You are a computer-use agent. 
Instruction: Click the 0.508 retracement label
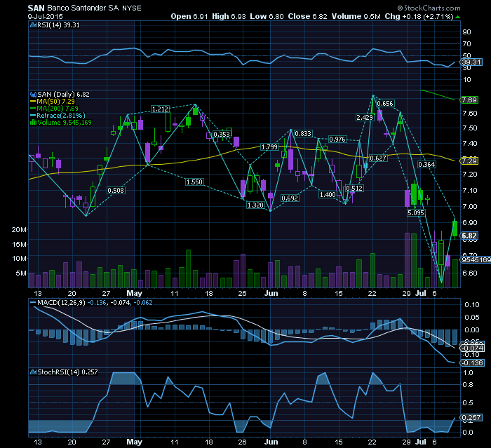pos(116,190)
